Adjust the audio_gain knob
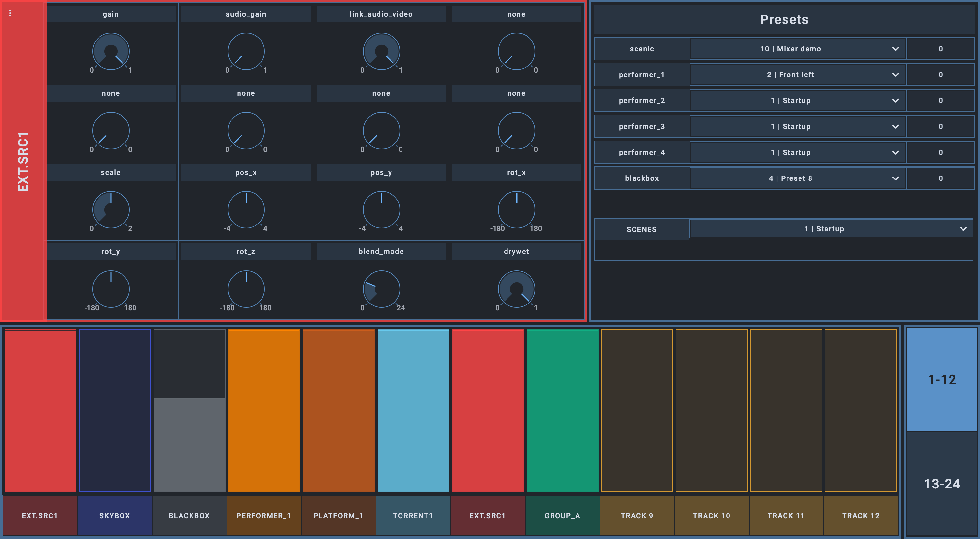 pos(246,52)
